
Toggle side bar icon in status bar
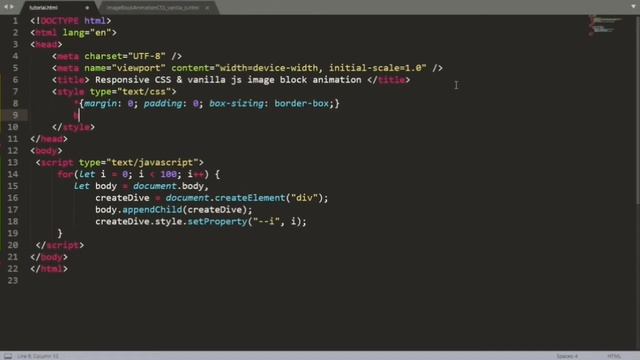click(8, 356)
